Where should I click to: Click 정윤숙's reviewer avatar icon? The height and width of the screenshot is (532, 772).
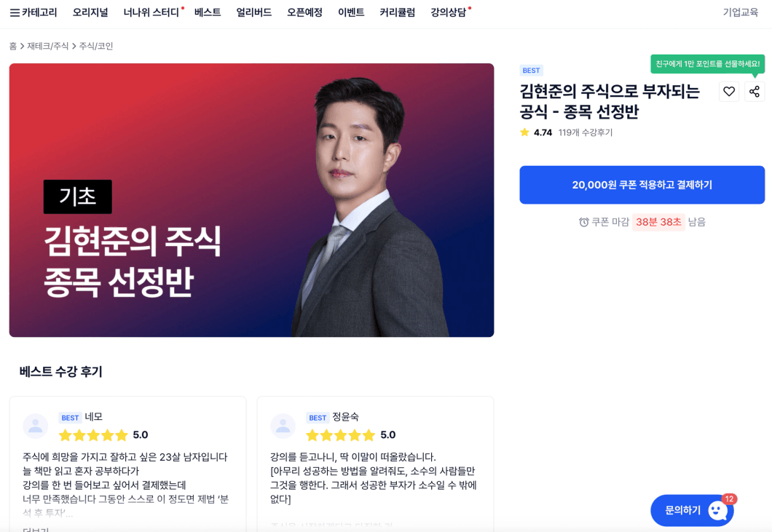tap(283, 426)
